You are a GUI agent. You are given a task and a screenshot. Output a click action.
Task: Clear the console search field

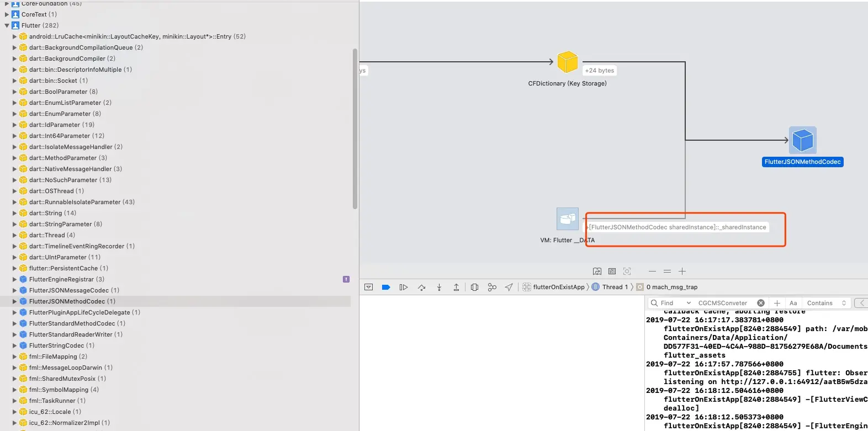click(x=761, y=303)
